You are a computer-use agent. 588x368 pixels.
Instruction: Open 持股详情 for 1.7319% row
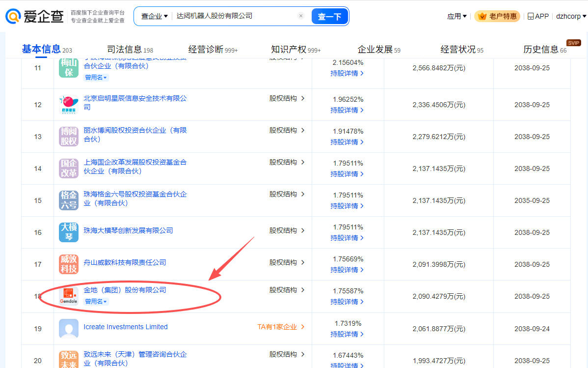point(347,334)
